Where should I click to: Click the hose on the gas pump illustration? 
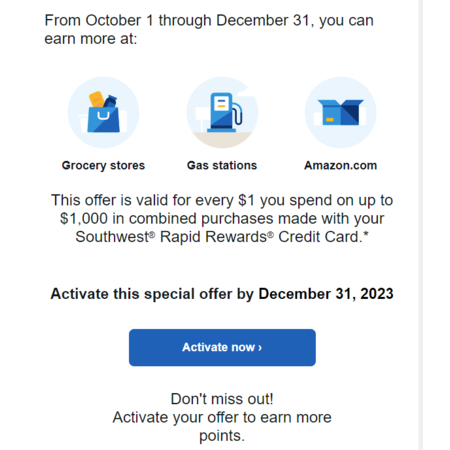(x=237, y=114)
